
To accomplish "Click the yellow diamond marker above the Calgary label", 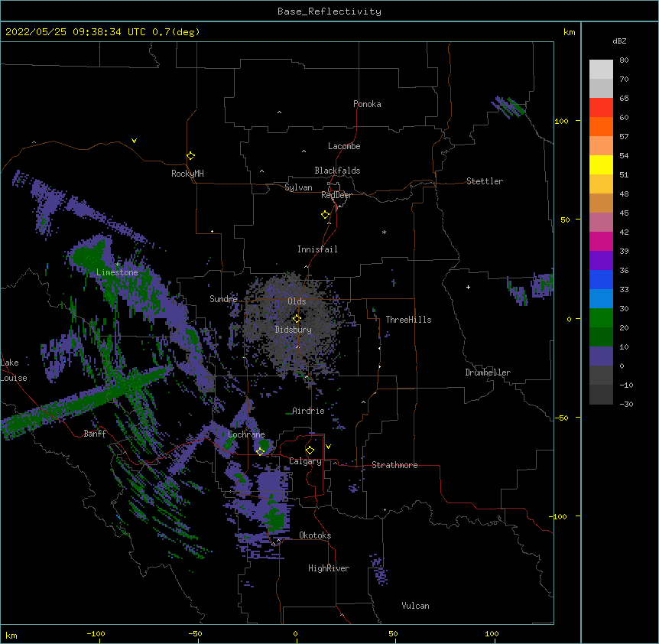I will click(x=310, y=450).
